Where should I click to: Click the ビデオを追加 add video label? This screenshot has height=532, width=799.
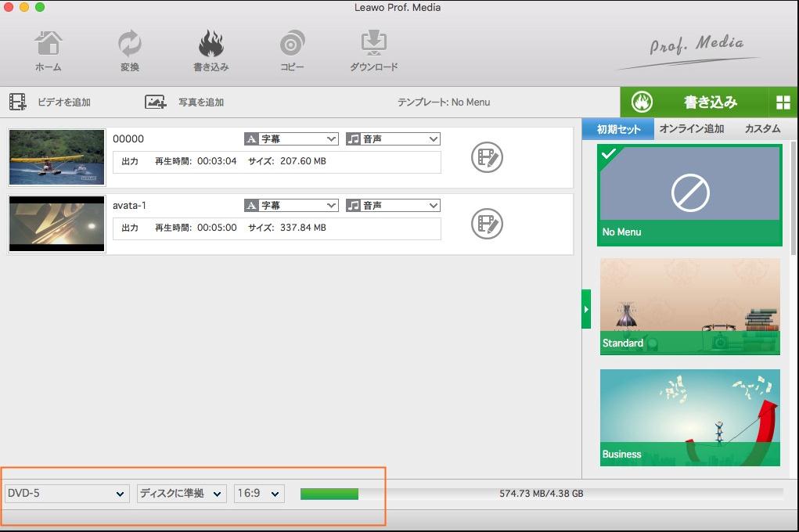click(x=64, y=102)
